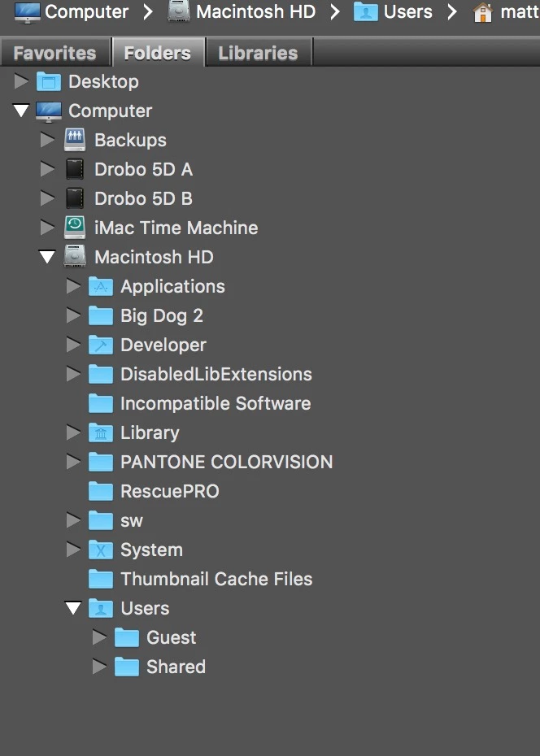
Task: Click the Computer iMac icon in tree
Action: pyautogui.click(x=49, y=111)
